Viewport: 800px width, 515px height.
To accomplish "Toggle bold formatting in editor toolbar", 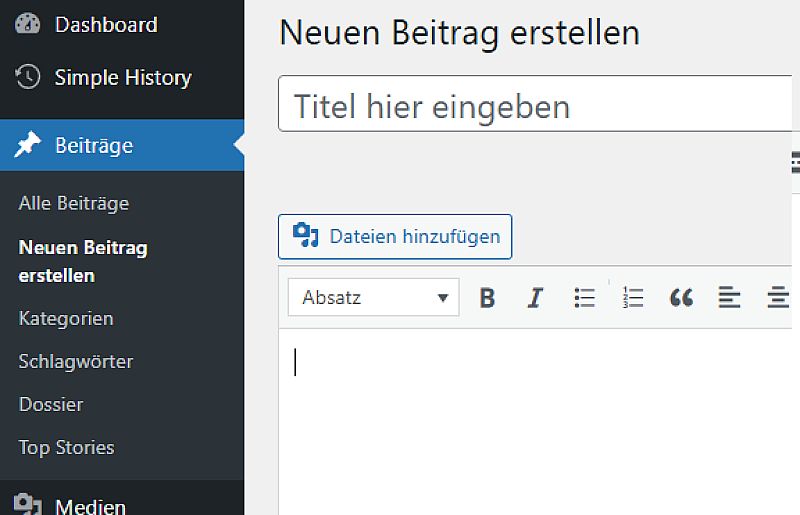I will (487, 298).
